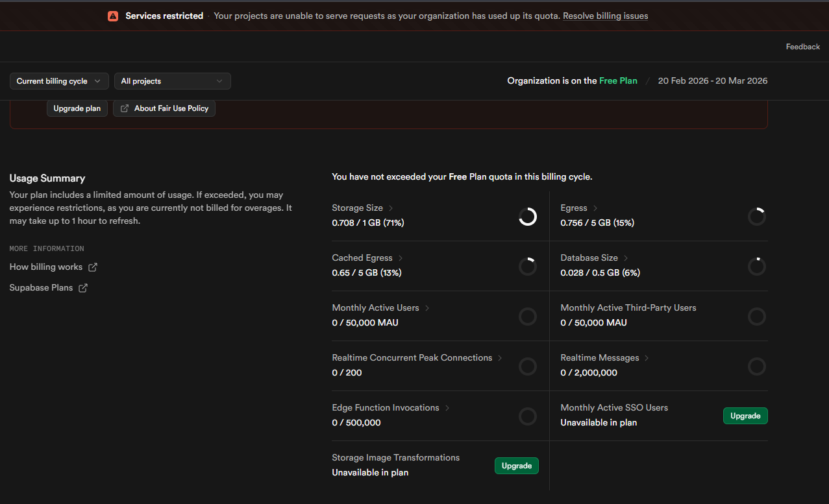
Task: Click Monthly Active Third-Party Users progress ring
Action: click(x=757, y=317)
